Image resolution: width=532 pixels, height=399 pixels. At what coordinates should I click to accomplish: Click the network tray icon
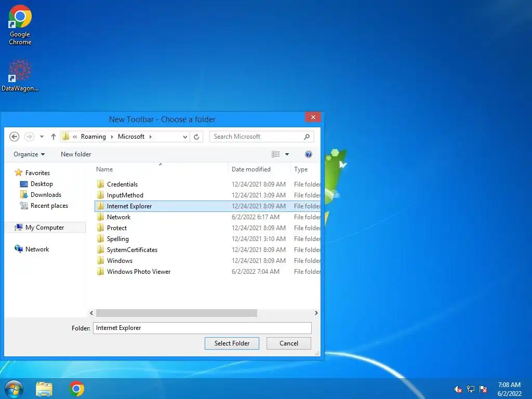(x=471, y=389)
